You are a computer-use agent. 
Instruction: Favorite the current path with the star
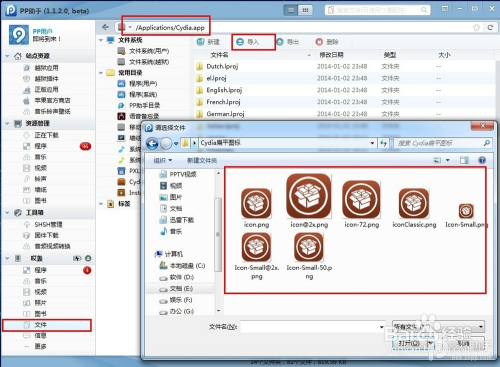point(477,27)
